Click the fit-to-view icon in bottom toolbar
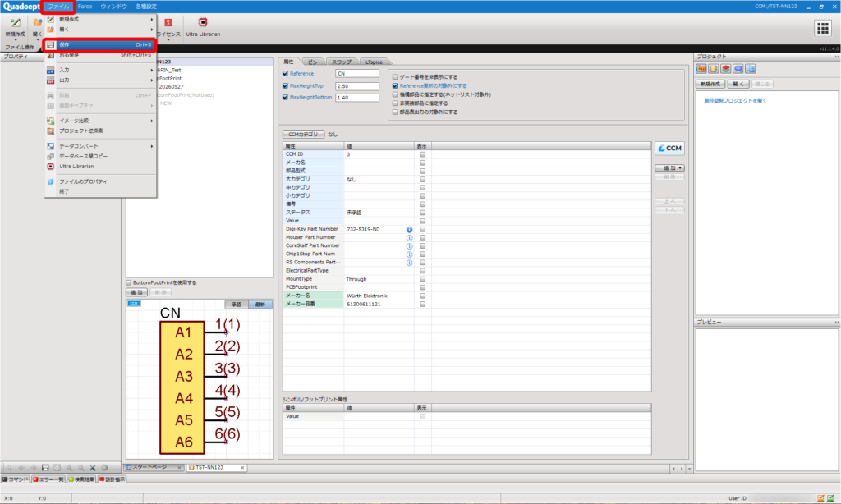This screenshot has width=841, height=504. click(57, 468)
